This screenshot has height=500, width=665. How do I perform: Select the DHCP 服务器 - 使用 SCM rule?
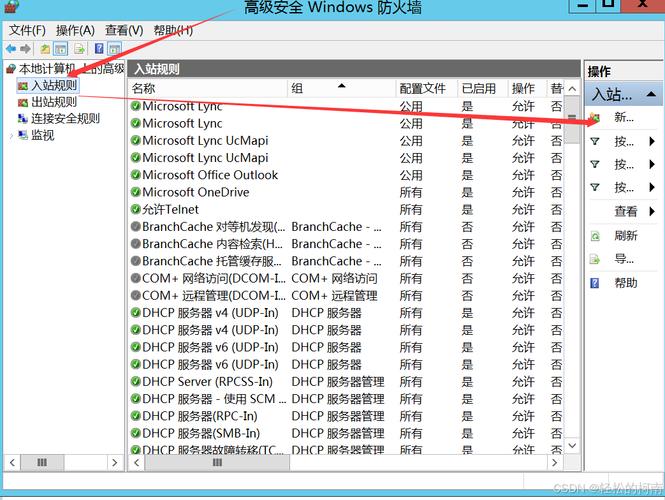(x=346, y=399)
